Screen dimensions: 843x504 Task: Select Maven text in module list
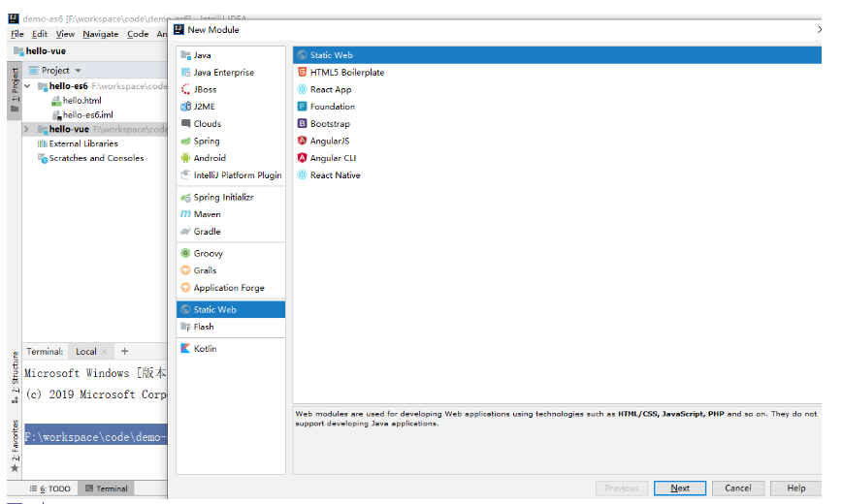pyautogui.click(x=207, y=214)
